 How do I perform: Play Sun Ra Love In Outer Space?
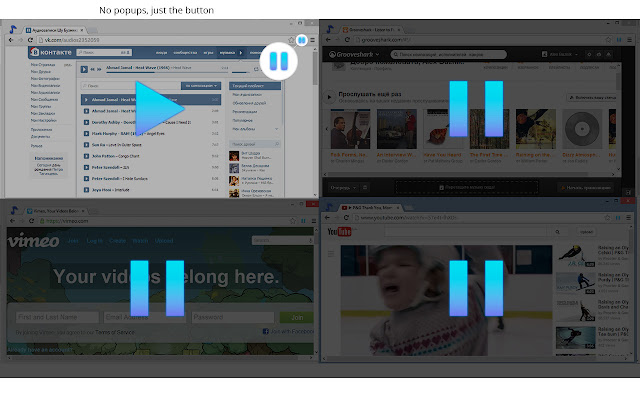86,144
